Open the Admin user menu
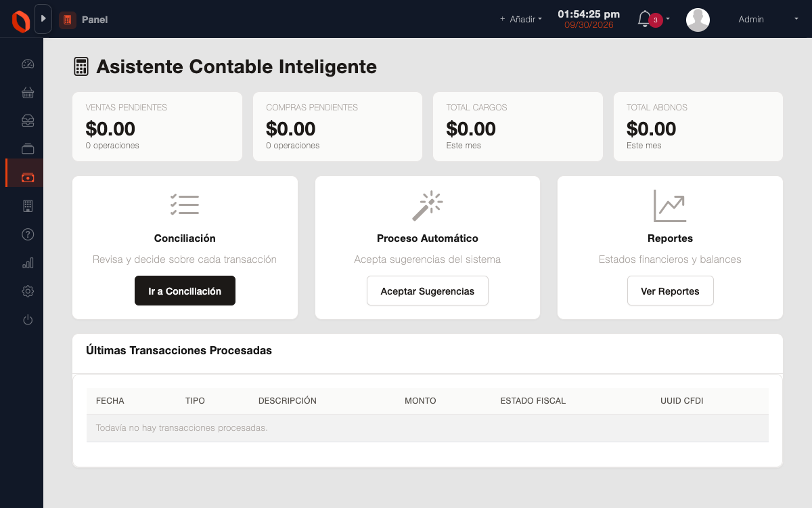The height and width of the screenshot is (508, 812). (751, 20)
